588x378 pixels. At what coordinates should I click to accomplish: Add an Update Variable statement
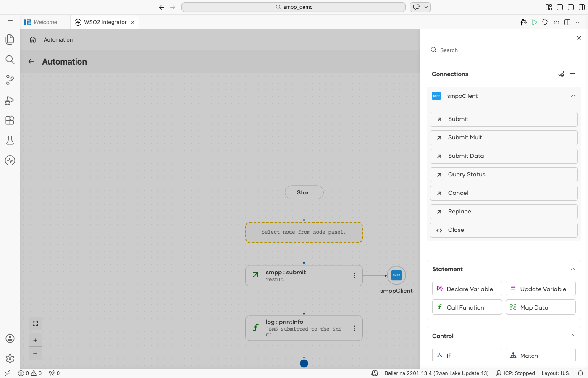[x=541, y=289]
